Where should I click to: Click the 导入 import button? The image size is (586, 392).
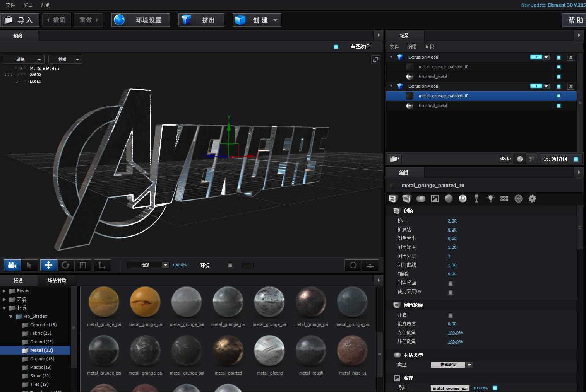coord(20,20)
